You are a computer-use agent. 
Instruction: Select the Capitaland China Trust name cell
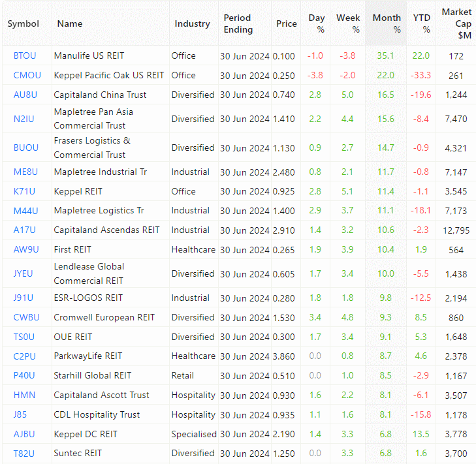(x=100, y=95)
